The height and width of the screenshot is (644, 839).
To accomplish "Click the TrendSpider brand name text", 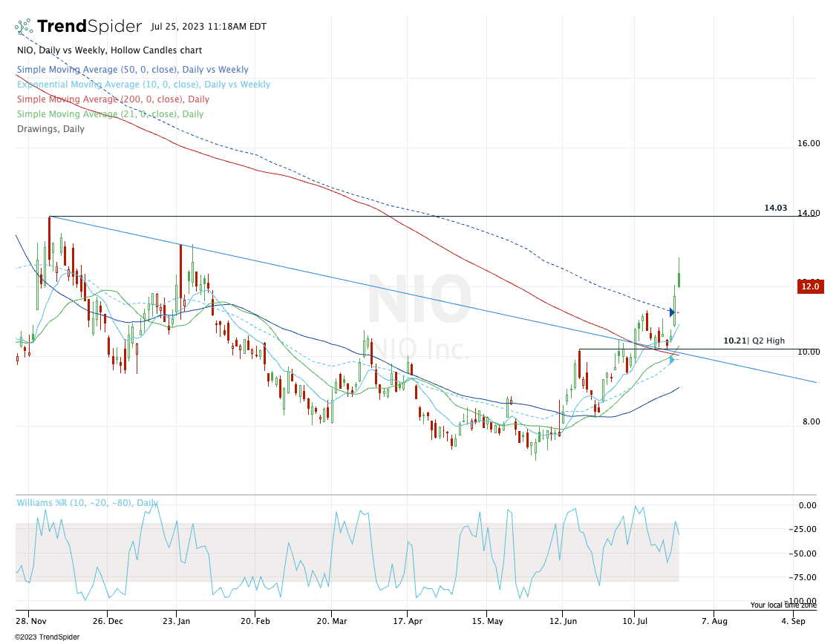I will click(x=89, y=26).
